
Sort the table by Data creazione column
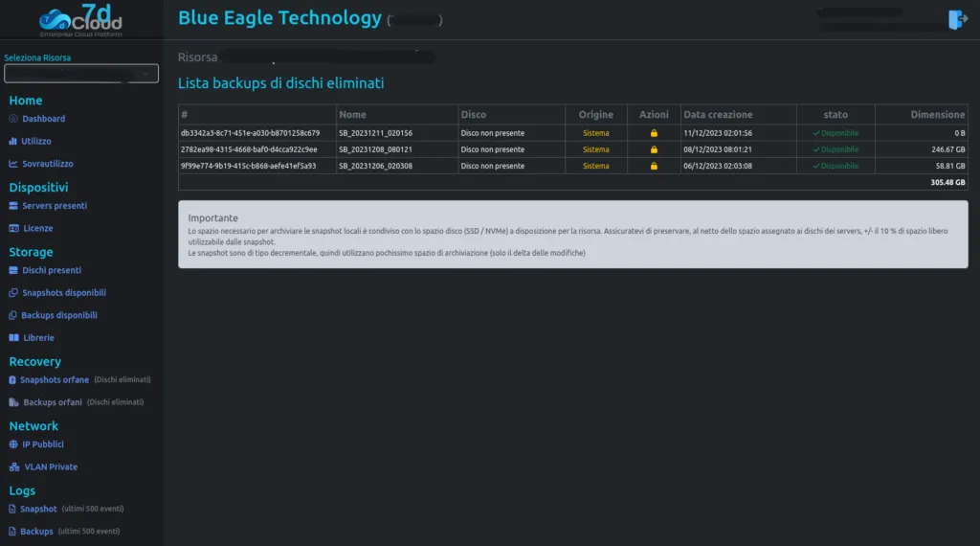click(x=718, y=114)
